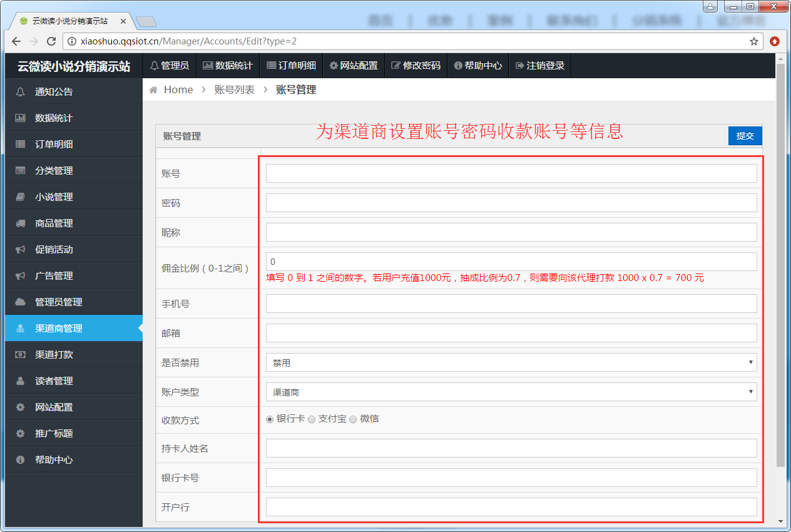Click the browser forward arrow
Viewport: 791px width, 532px height.
coord(34,41)
